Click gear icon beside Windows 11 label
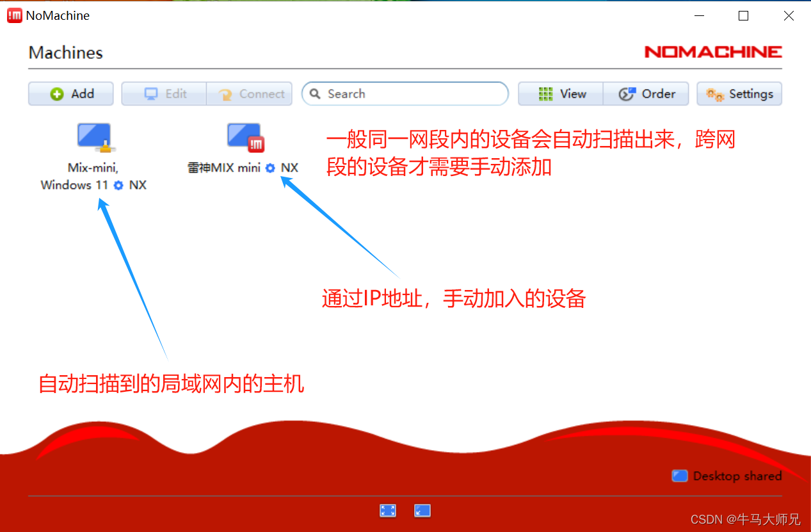This screenshot has width=811, height=532. coord(118,185)
